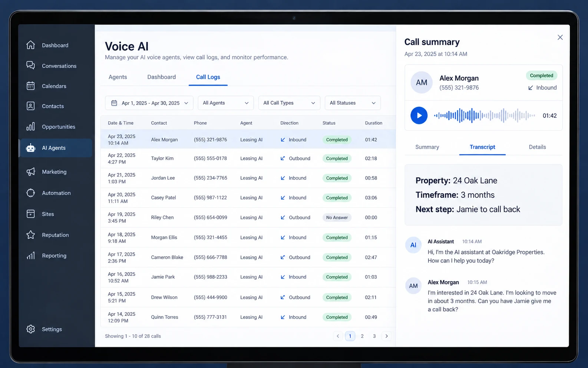588x368 pixels.
Task: Go to previous page of calls
Action: (338, 336)
